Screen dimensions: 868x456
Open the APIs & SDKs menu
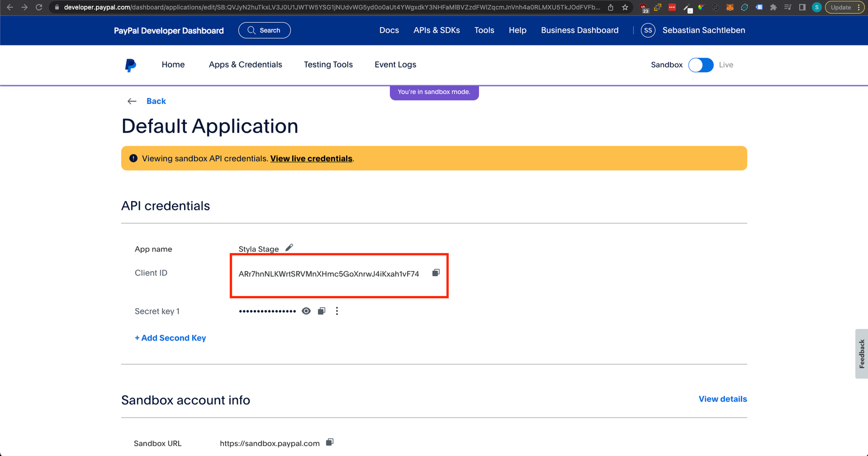pyautogui.click(x=437, y=30)
